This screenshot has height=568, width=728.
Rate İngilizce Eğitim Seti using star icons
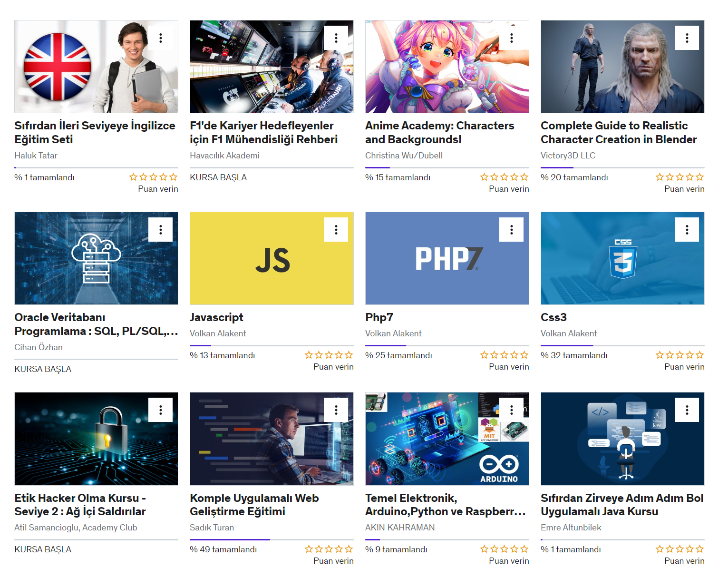(154, 177)
